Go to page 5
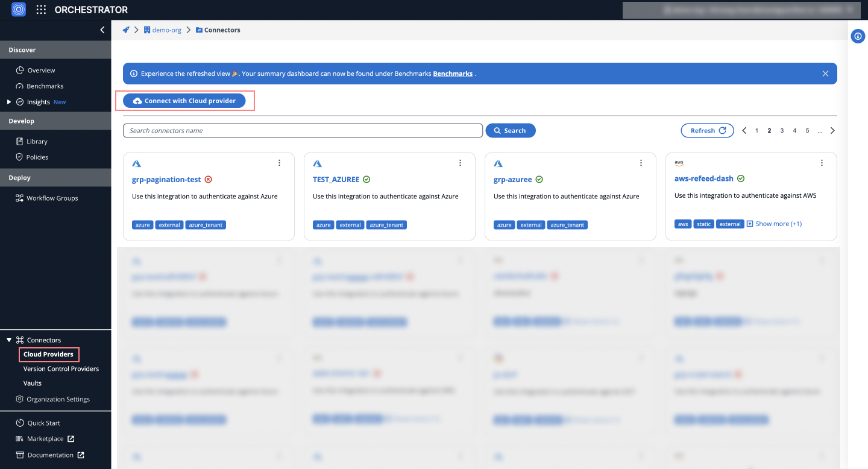Viewport: 868px width, 469px height. pos(808,131)
